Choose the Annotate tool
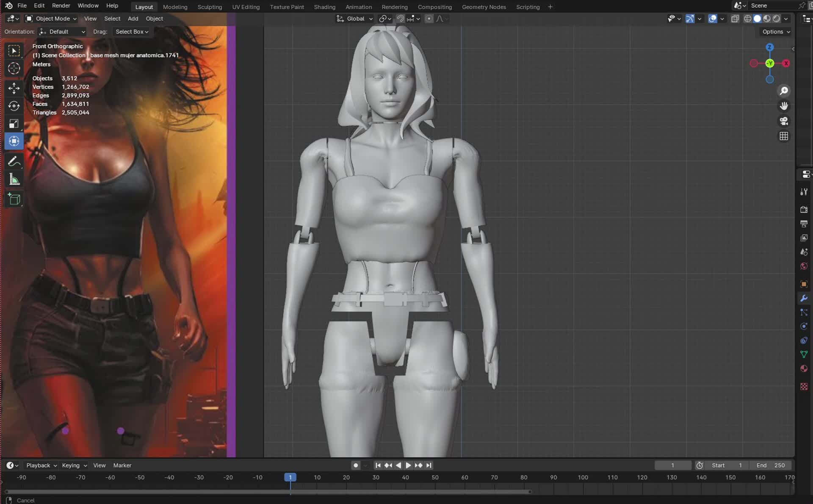The width and height of the screenshot is (813, 504). (14, 161)
